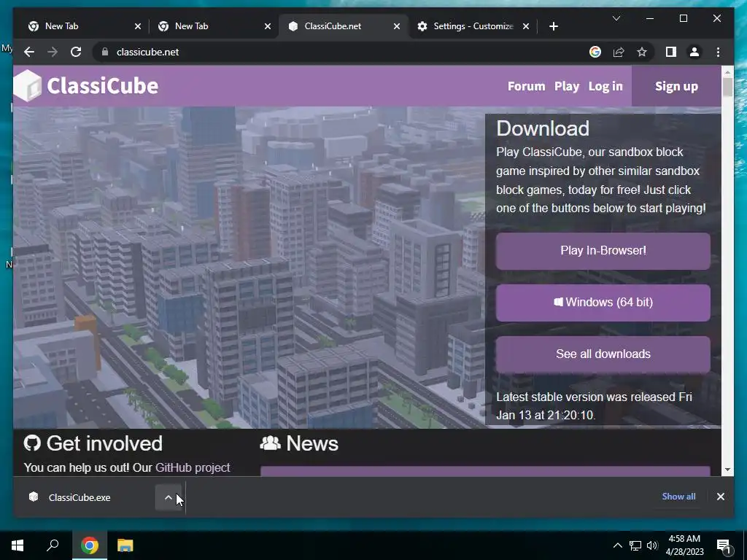View site info via the lock icon
747x560 pixels.
coord(105,52)
